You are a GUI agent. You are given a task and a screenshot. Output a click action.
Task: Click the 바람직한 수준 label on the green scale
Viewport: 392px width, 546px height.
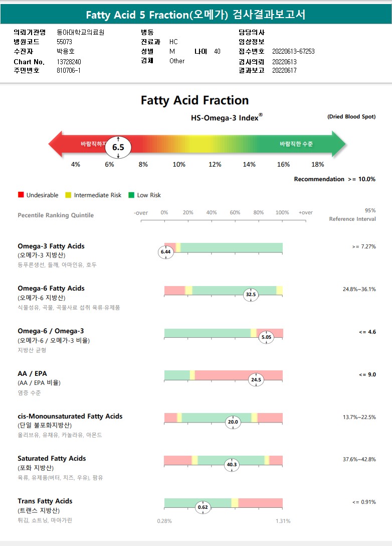click(x=296, y=144)
